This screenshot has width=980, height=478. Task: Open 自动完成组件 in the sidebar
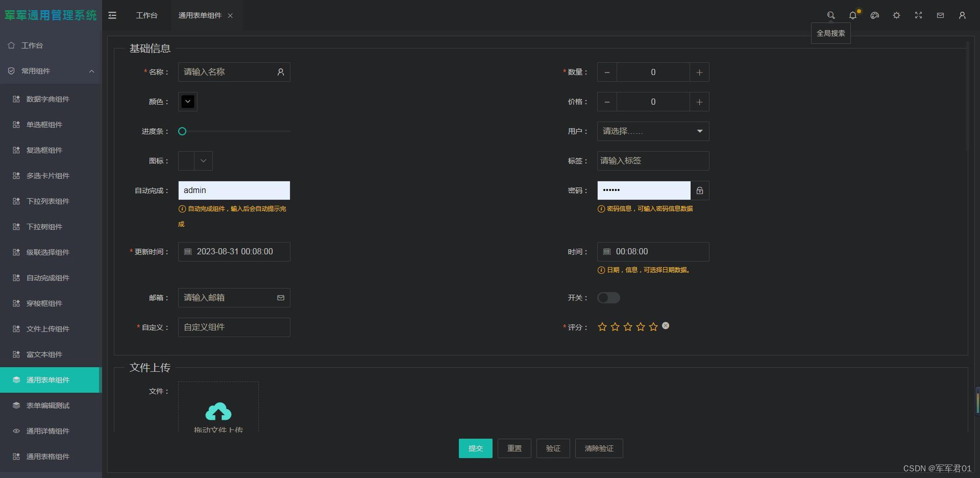pos(51,278)
